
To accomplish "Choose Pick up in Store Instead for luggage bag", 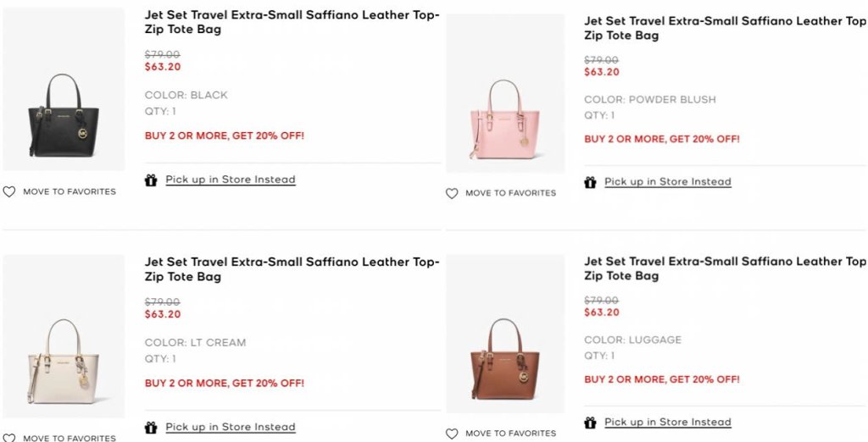I will pyautogui.click(x=668, y=423).
